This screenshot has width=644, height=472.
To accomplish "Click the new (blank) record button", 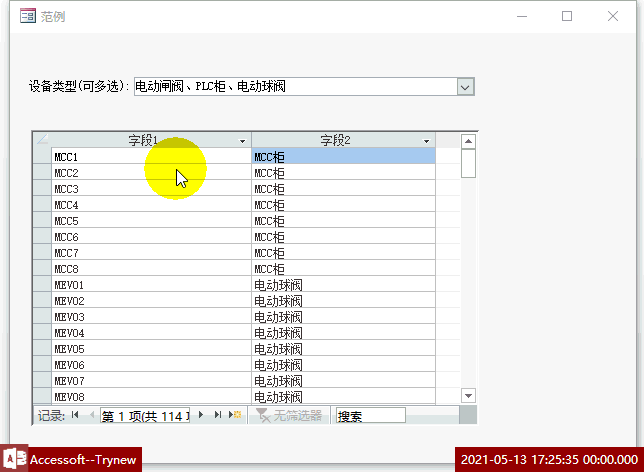I will [x=235, y=415].
